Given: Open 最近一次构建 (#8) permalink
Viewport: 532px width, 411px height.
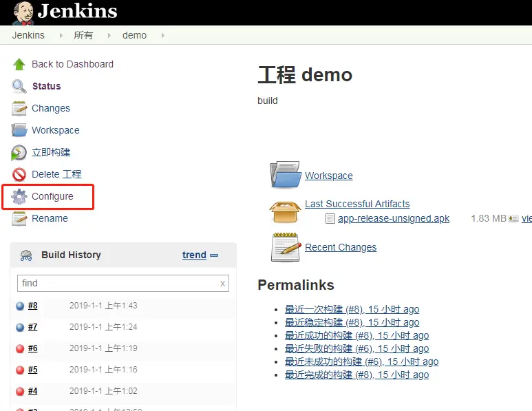Looking at the screenshot, I should tap(352, 310).
